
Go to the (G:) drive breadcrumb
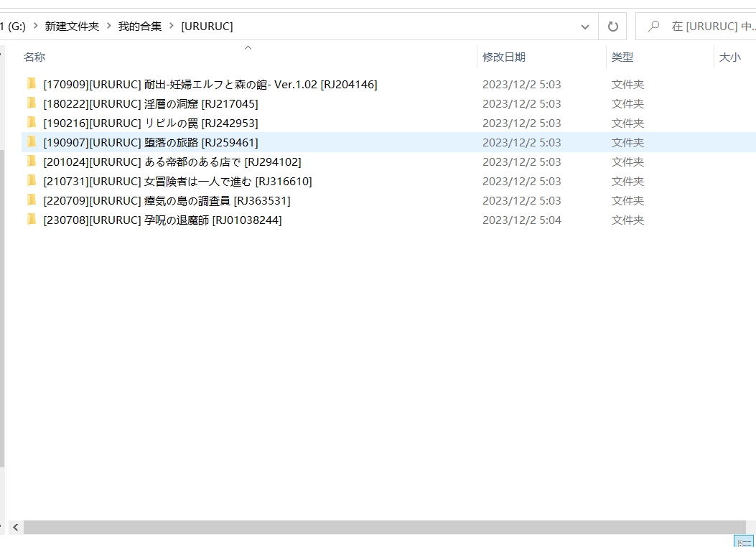coord(13,26)
